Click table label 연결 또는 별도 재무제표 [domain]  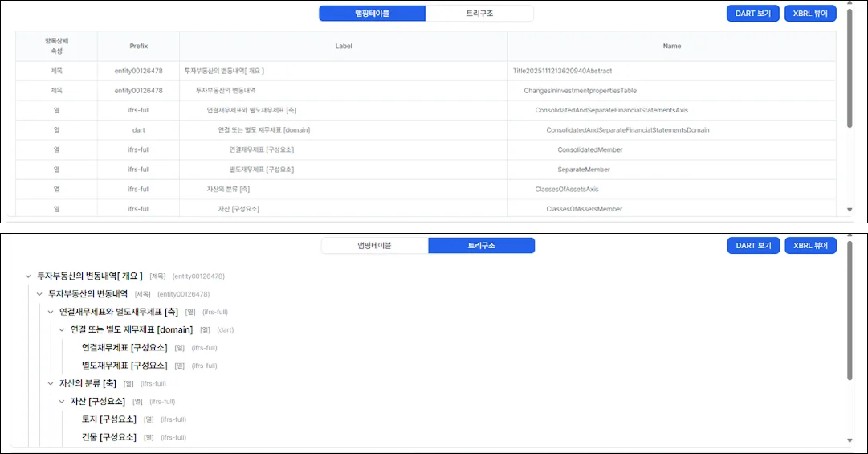264,130
